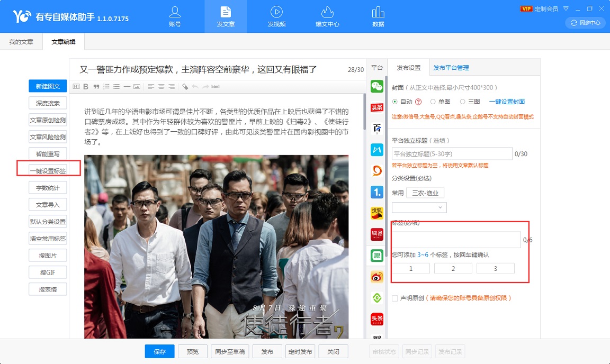Click the 文章导入 import button

48,205
